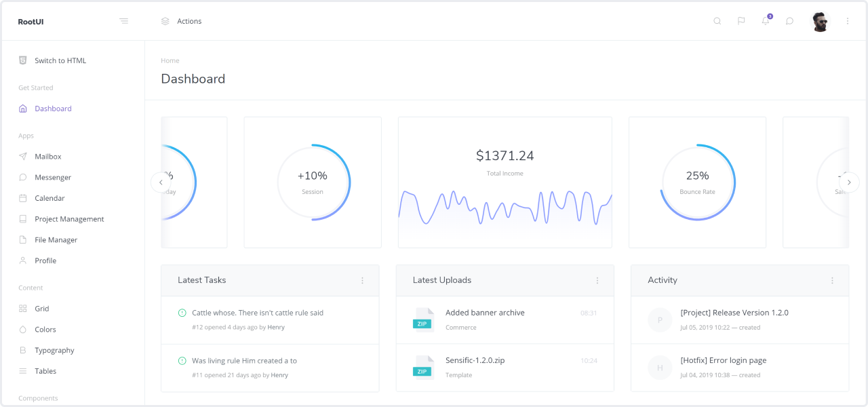Click the layers icon beside Actions
This screenshot has width=868, height=407.
(x=165, y=21)
